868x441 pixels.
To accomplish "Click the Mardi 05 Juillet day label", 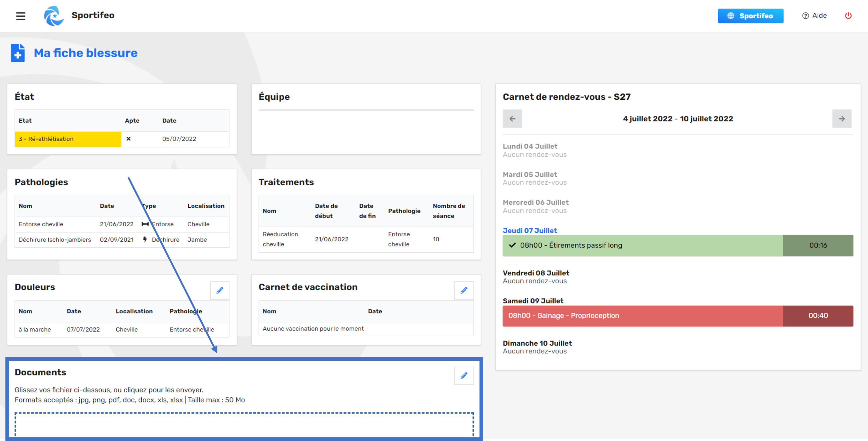I will 530,174.
